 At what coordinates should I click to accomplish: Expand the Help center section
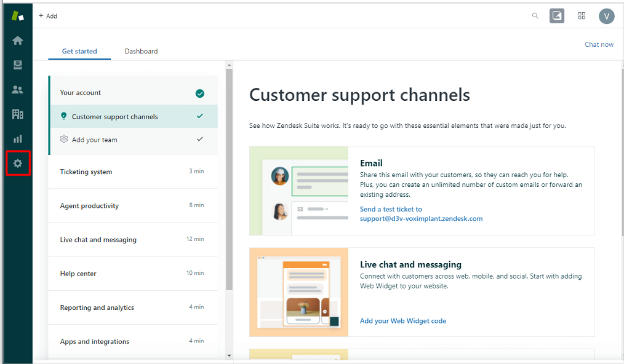[x=133, y=274]
